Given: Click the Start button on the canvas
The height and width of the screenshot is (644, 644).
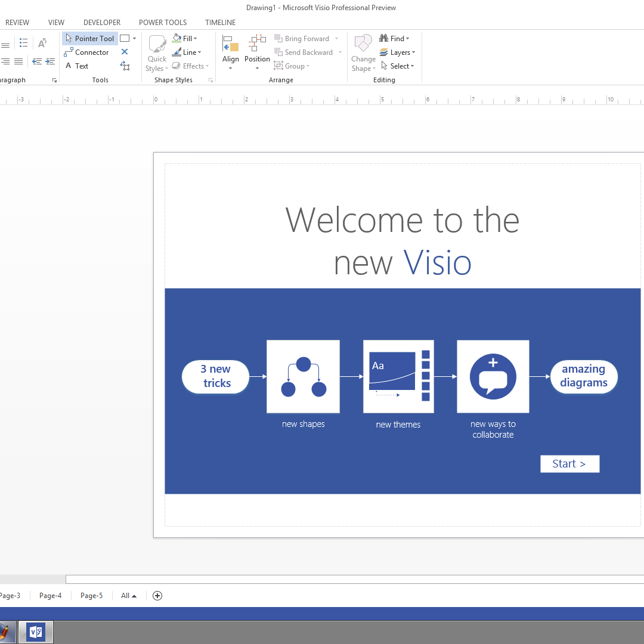Looking at the screenshot, I should (569, 463).
